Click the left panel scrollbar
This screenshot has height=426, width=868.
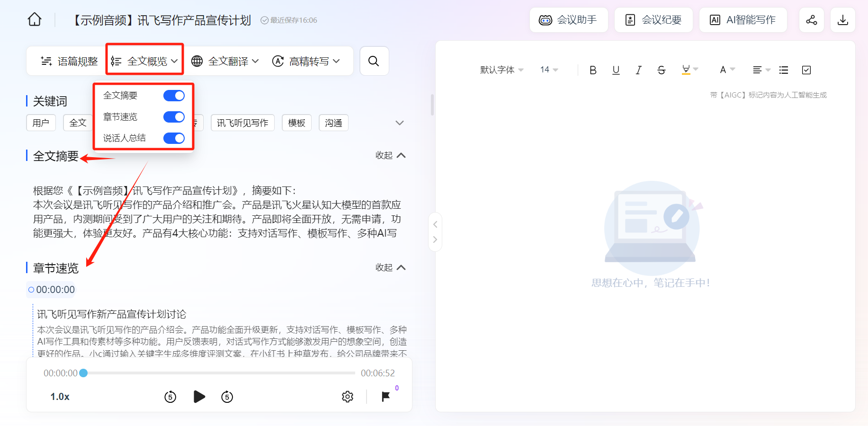click(x=432, y=105)
